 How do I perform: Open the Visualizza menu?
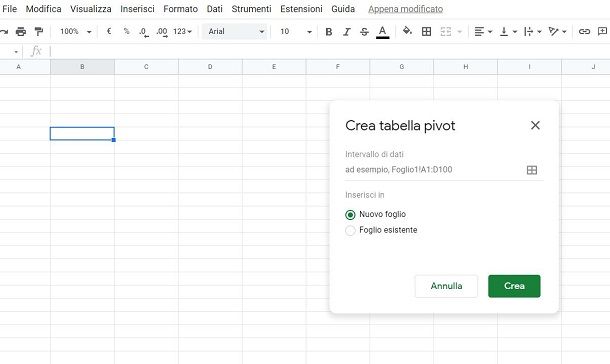click(91, 9)
